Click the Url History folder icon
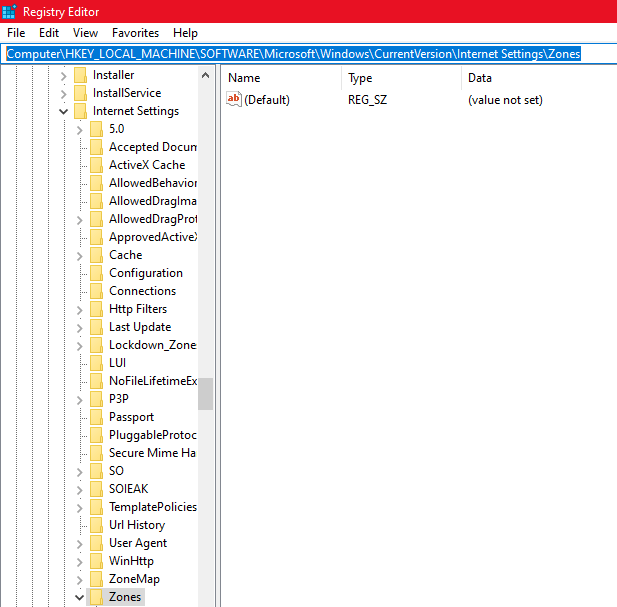Image resolution: width=617 pixels, height=607 pixels. [x=96, y=525]
